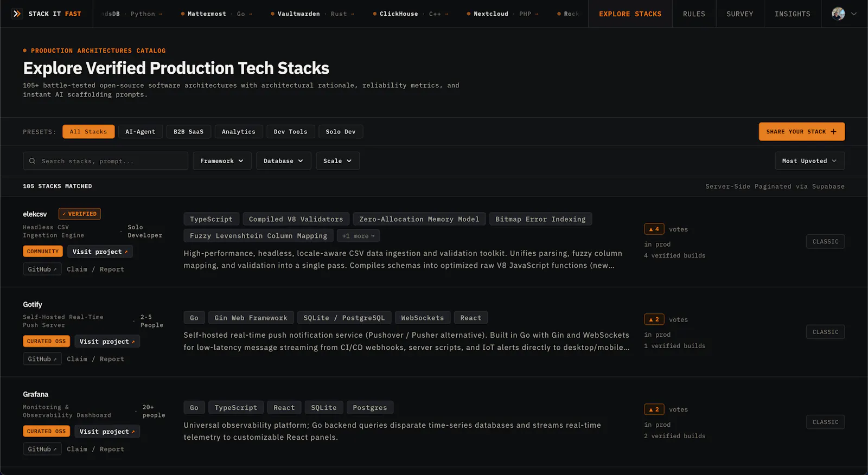Click the WebSockets tag on Gotify
The width and height of the screenshot is (868, 475).
pyautogui.click(x=422, y=318)
